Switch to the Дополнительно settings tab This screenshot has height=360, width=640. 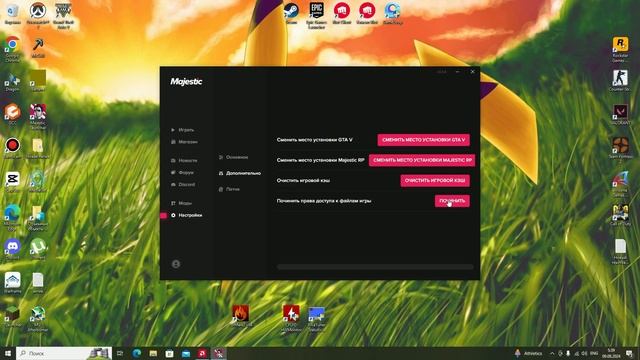click(x=240, y=173)
